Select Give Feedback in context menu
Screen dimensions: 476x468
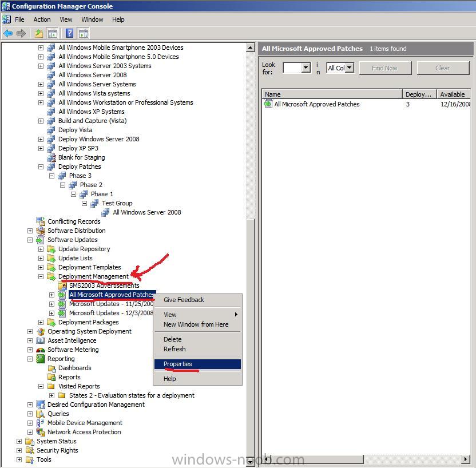[197, 300]
